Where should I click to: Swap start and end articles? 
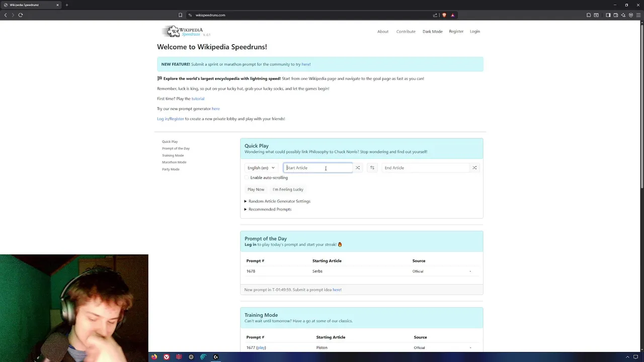click(372, 168)
